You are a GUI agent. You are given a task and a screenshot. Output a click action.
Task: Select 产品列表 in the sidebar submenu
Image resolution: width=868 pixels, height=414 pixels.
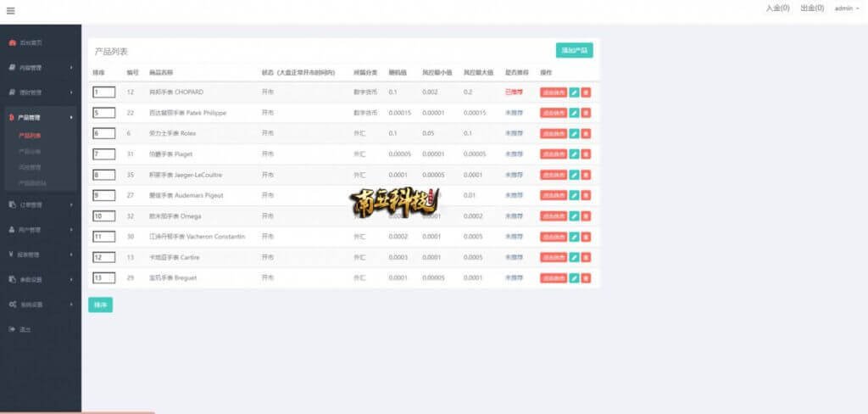(x=30, y=135)
